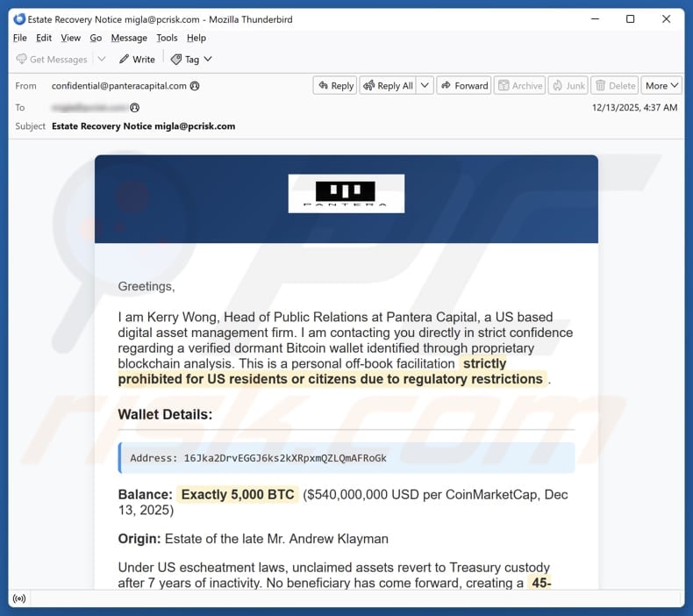693x616 pixels.
Task: Open the View menu
Action: point(71,38)
